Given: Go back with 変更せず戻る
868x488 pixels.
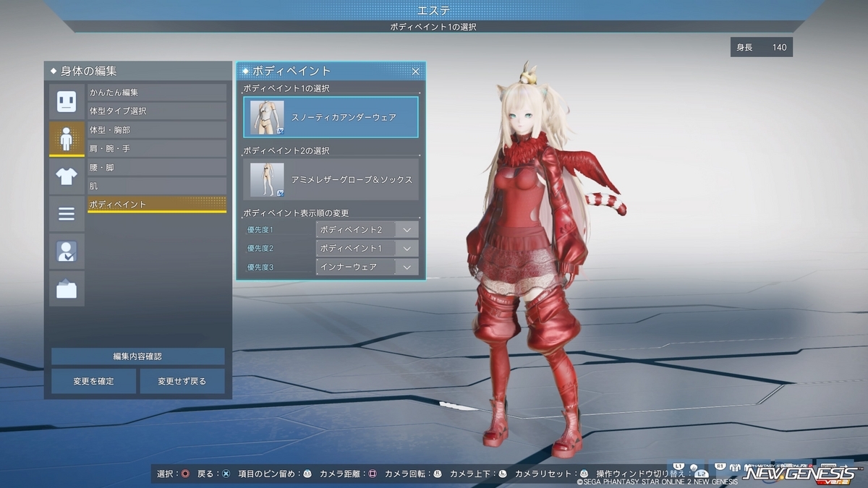Looking at the screenshot, I should point(182,381).
